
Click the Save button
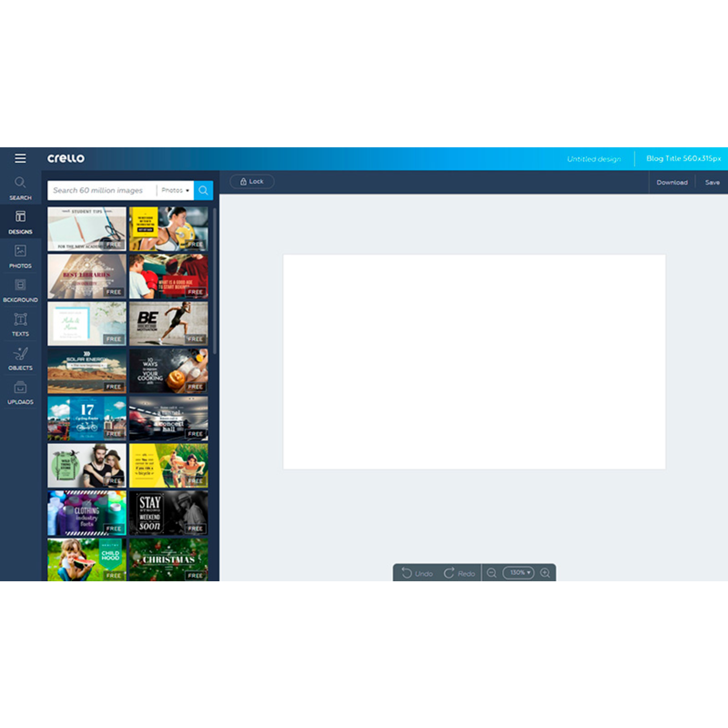(712, 182)
